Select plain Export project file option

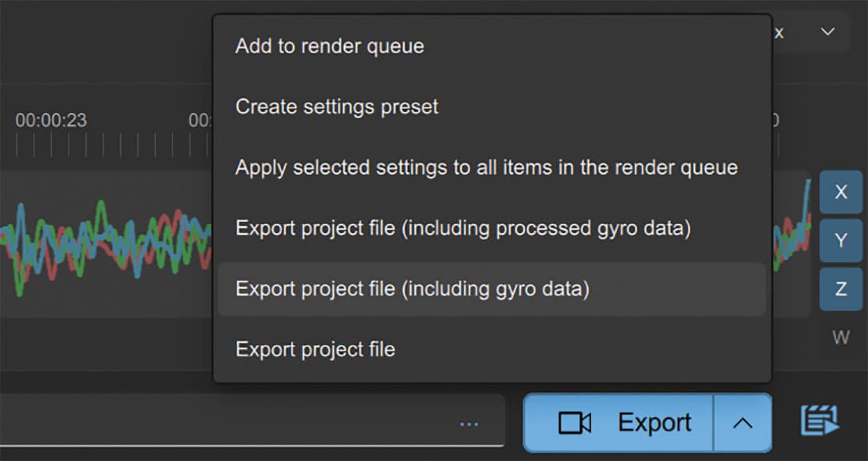[x=314, y=349]
